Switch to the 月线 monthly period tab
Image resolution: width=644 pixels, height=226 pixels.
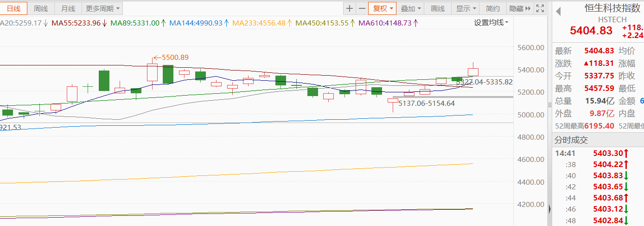[x=68, y=8]
